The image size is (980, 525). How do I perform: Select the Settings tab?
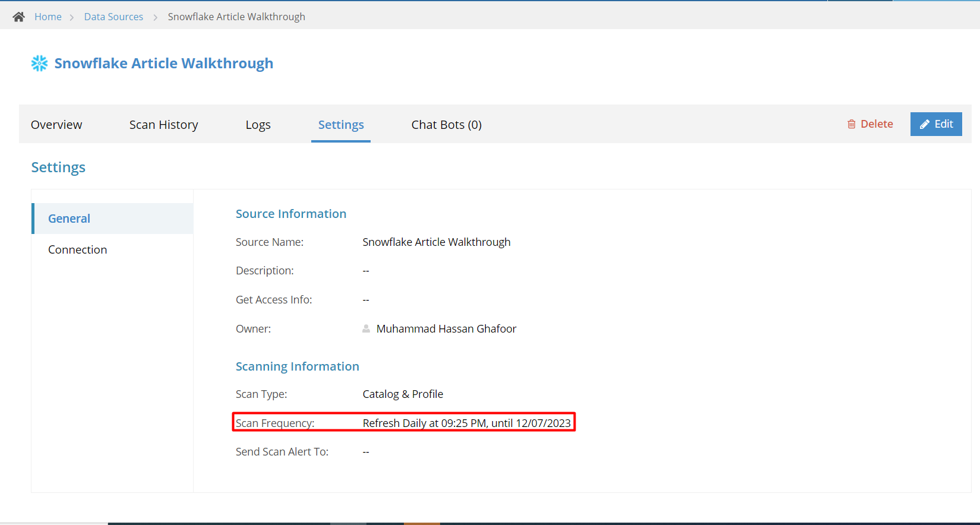pos(341,125)
